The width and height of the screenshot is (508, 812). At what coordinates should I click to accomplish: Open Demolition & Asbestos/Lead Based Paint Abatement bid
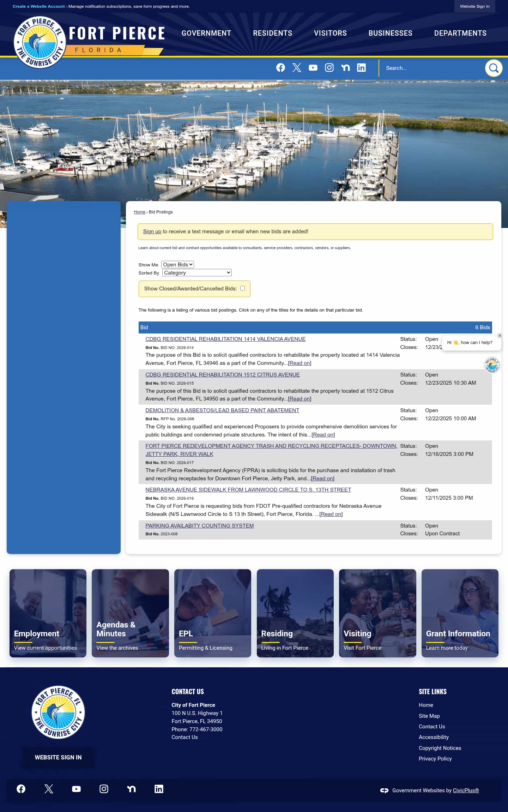pos(222,410)
